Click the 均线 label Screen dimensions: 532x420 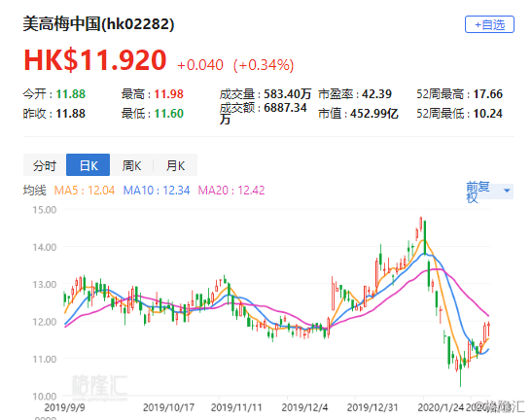(35, 191)
